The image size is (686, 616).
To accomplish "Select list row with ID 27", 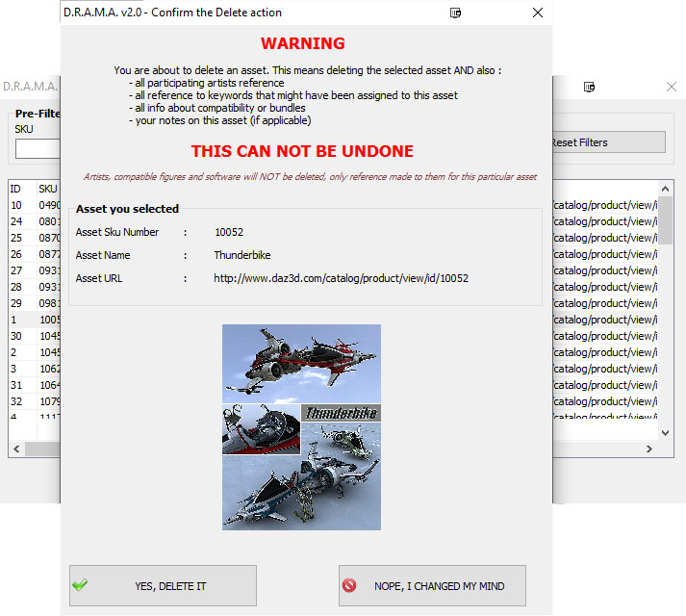I will tap(35, 270).
